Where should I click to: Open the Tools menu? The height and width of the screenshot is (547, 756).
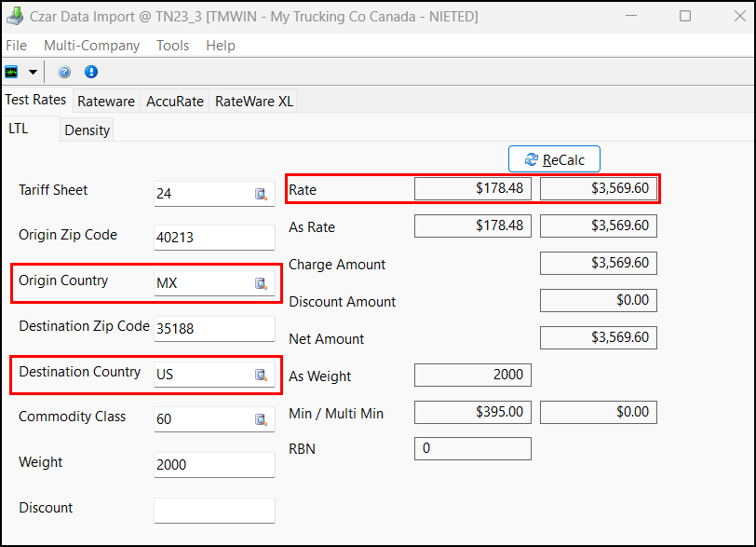coord(172,45)
